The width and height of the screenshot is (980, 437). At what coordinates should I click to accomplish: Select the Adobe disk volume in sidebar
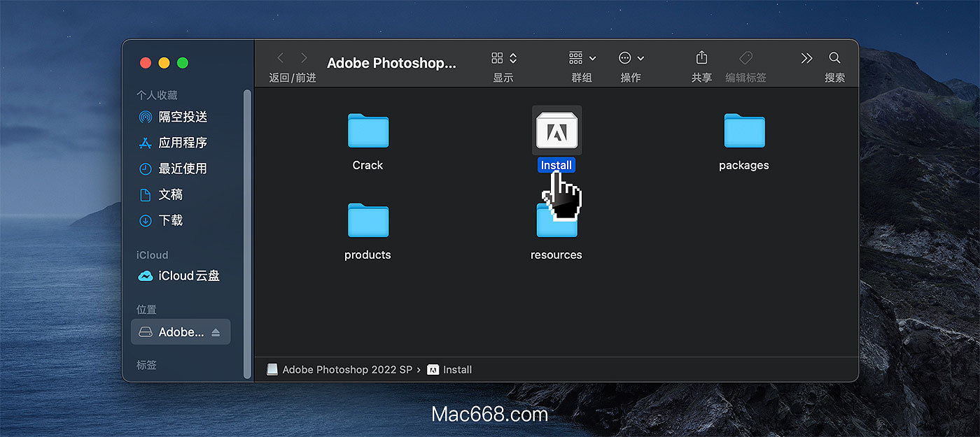(x=181, y=332)
